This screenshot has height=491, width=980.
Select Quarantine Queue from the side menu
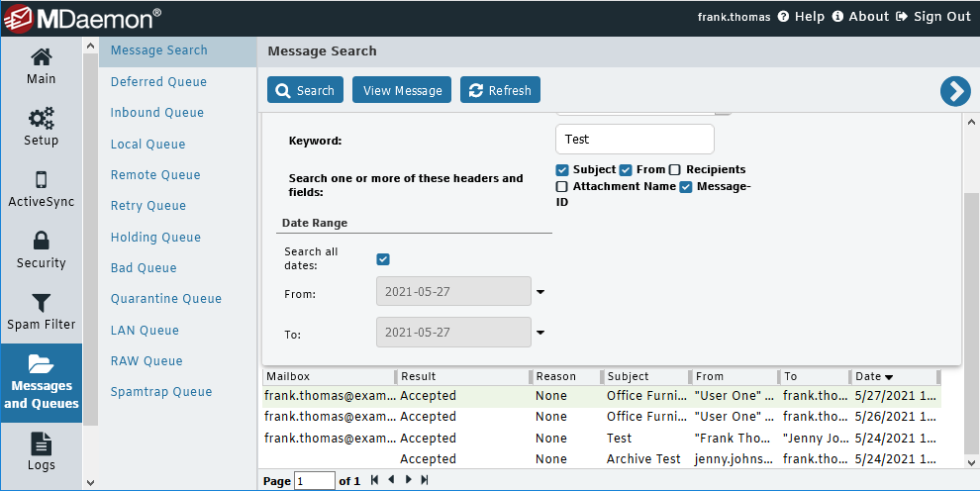pos(166,299)
